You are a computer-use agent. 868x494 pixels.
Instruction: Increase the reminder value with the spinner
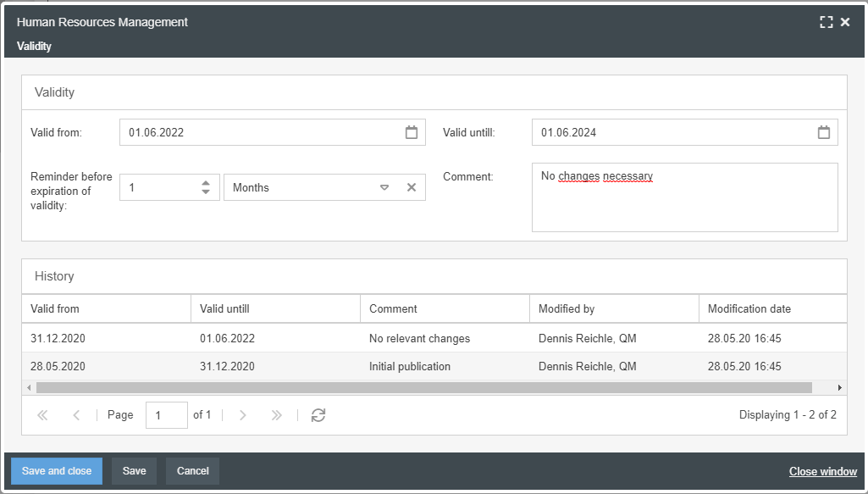206,182
